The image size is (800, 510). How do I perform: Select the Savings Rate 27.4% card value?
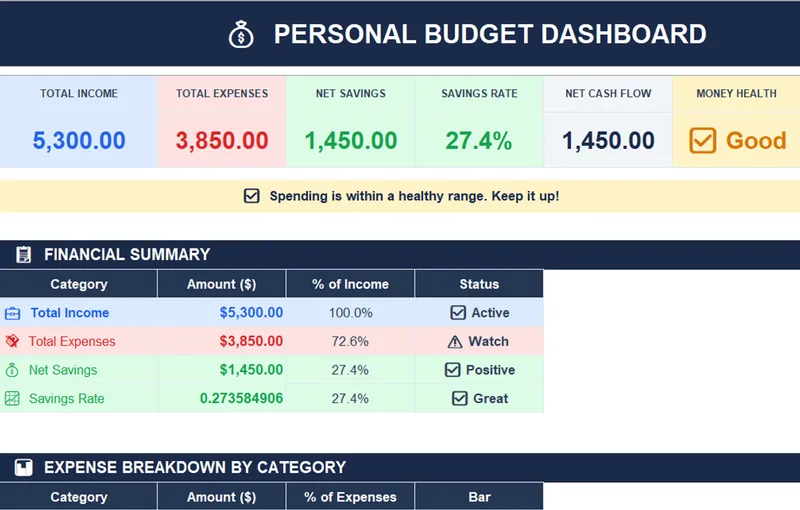pyautogui.click(x=479, y=141)
